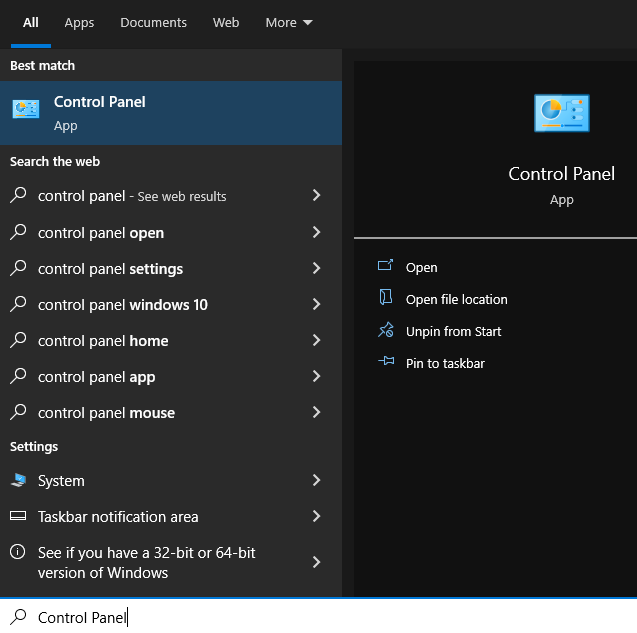Click the 'control panel open' web suggestion
Viewport: 637px width, 633px height.
point(171,232)
